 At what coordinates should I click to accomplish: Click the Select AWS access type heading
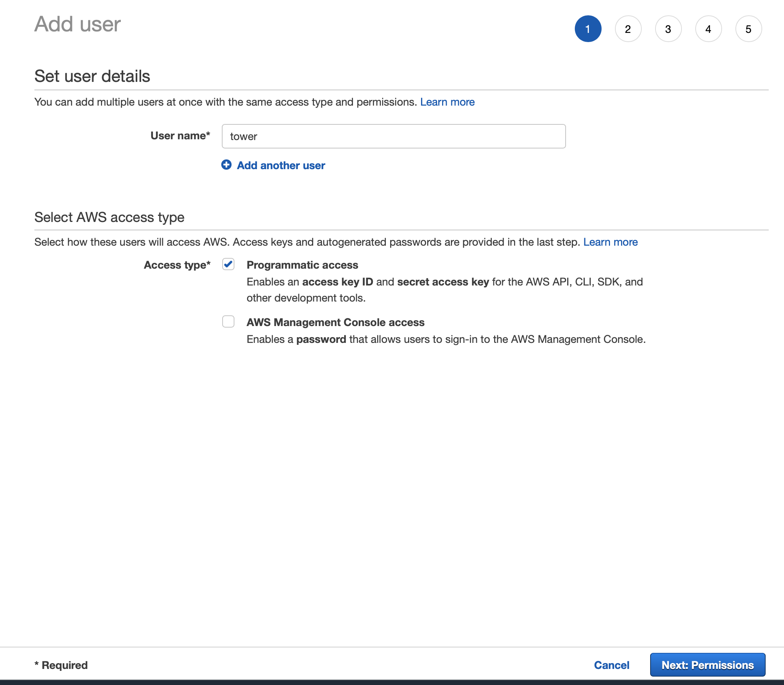pos(109,217)
